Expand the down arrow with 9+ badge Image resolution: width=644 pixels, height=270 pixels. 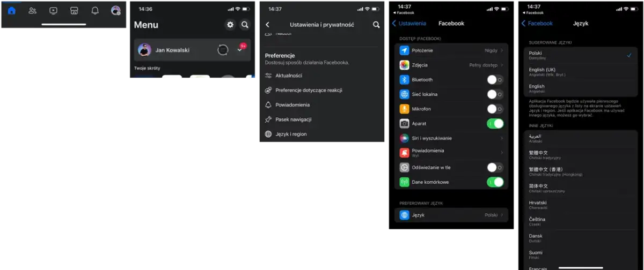click(x=240, y=49)
